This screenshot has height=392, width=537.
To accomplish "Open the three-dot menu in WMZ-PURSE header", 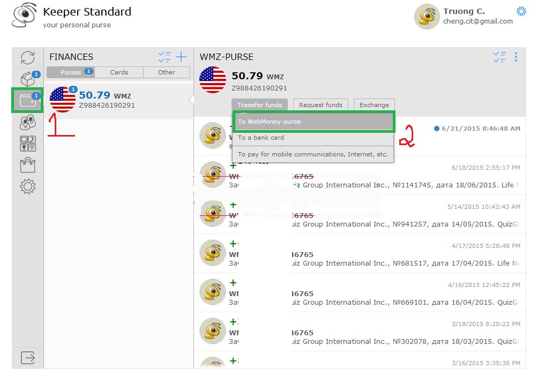I will click(x=516, y=57).
